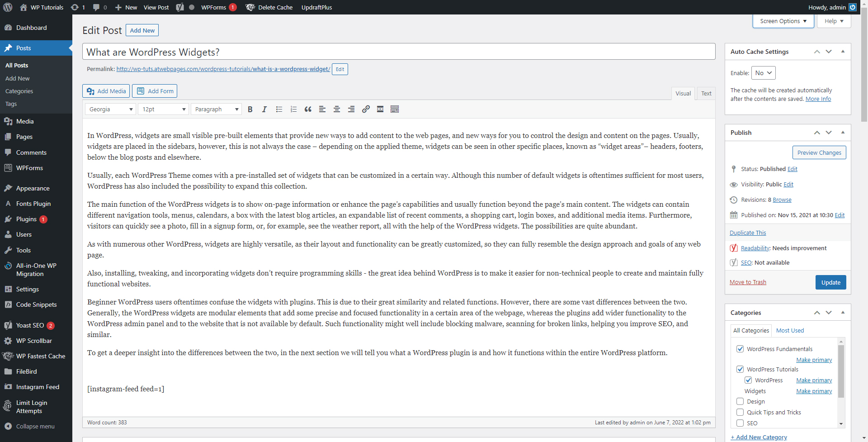Screen dimensions: 868x442
Task: Open Yoast SEO sidebar menu
Action: point(36,325)
